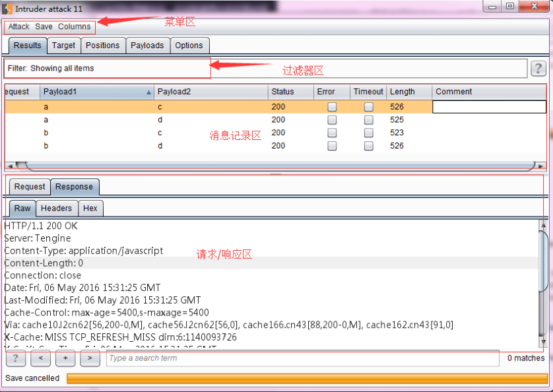This screenshot has width=553, height=392.
Task: Switch to the Options tab
Action: [189, 46]
